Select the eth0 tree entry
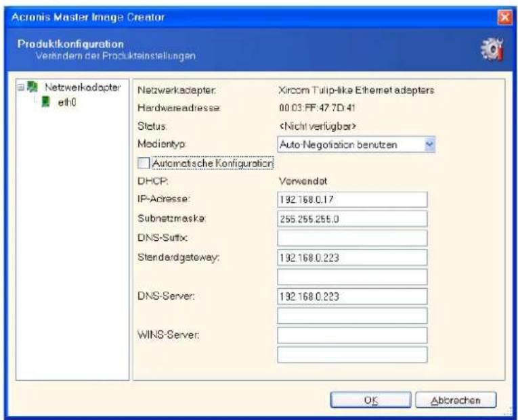 click(67, 103)
